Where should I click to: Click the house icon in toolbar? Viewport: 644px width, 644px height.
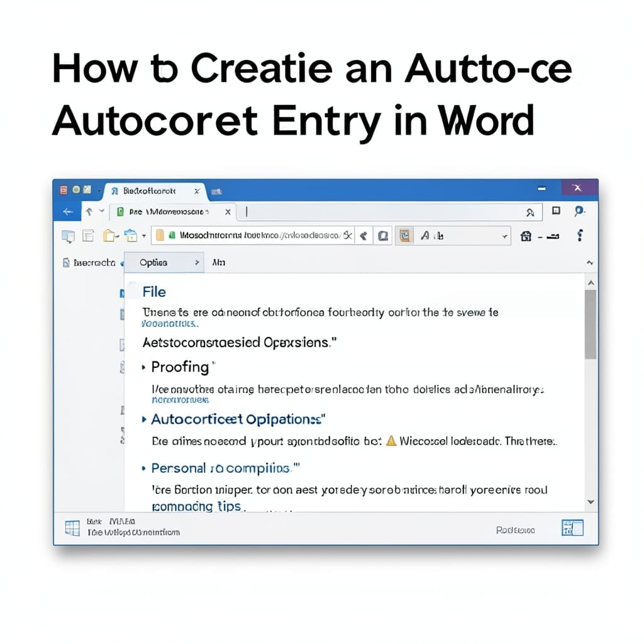(x=526, y=236)
